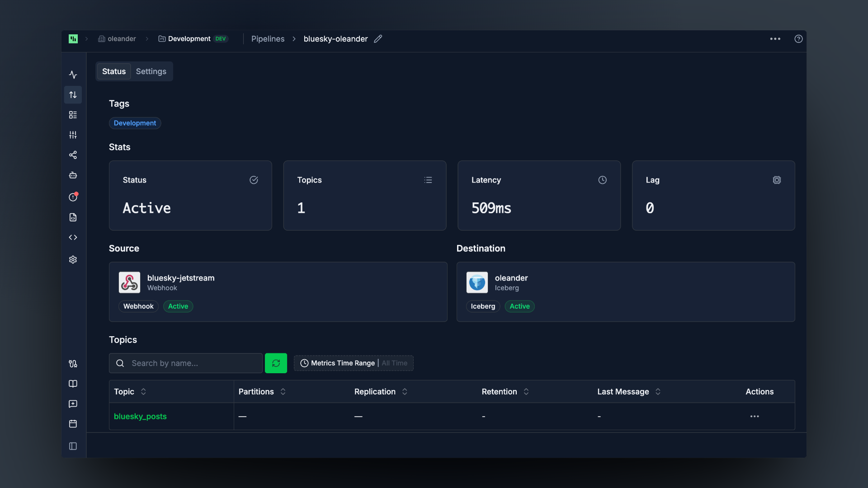Image resolution: width=868 pixels, height=488 pixels.
Task: Click the help question mark icon
Action: tap(798, 39)
